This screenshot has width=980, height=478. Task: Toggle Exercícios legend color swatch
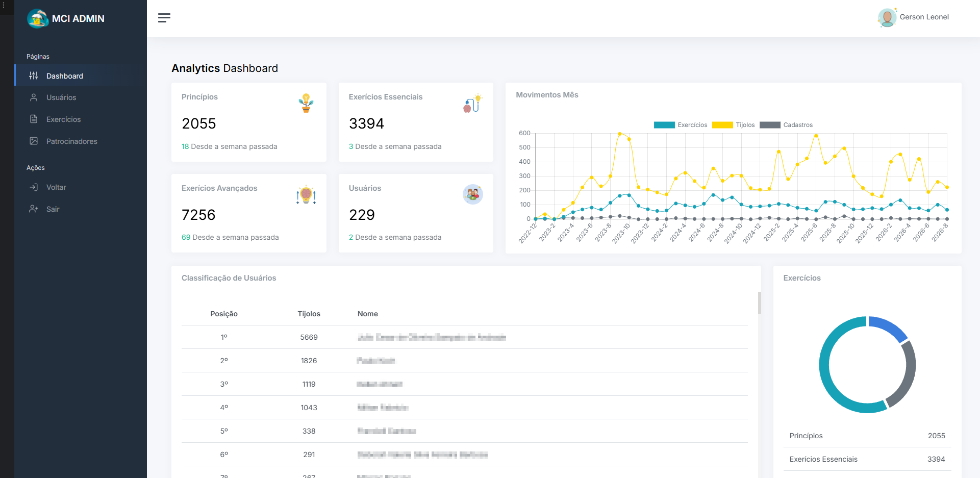point(664,125)
